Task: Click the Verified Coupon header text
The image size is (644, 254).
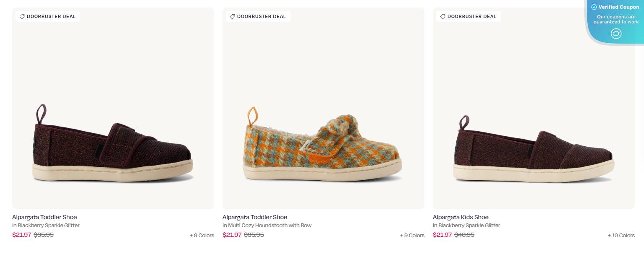Action: [x=619, y=7]
